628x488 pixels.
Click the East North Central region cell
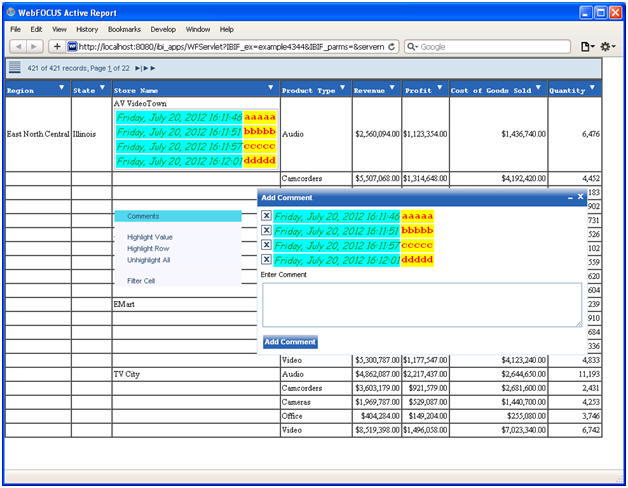[x=38, y=134]
